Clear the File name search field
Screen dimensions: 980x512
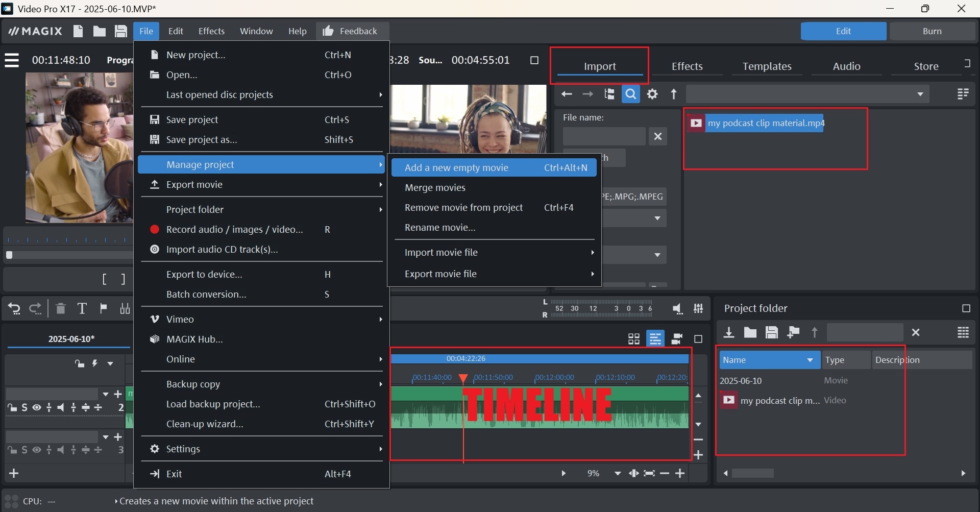click(658, 136)
